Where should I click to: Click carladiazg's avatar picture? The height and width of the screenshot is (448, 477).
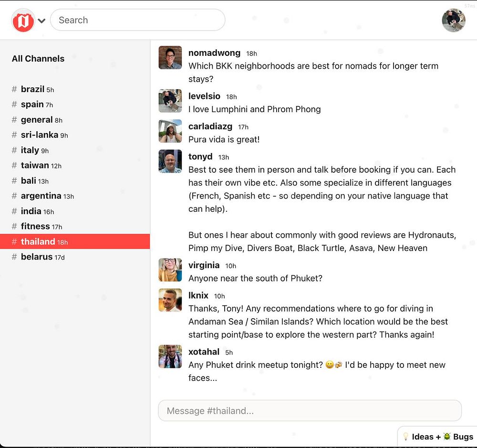170,131
